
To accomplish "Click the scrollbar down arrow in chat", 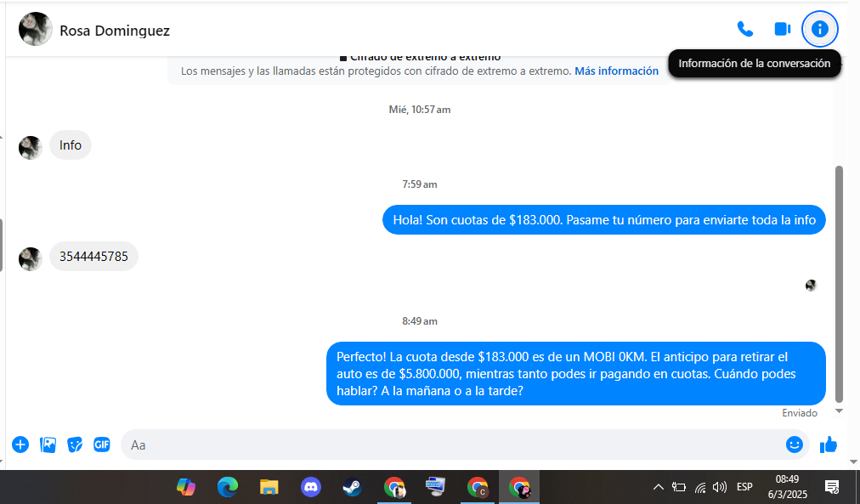I will tap(839, 411).
